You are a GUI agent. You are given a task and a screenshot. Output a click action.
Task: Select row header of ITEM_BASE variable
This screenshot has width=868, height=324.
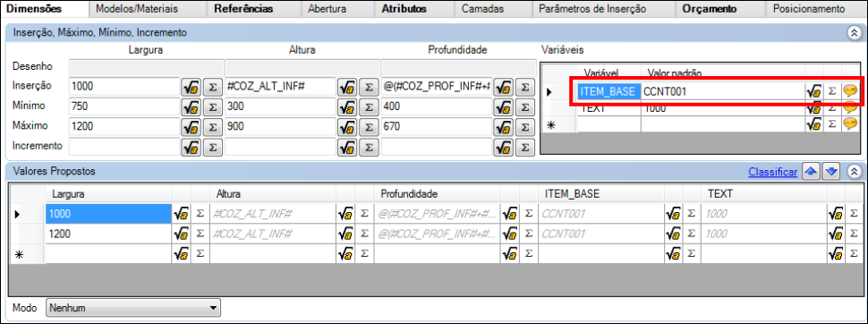pyautogui.click(x=558, y=92)
